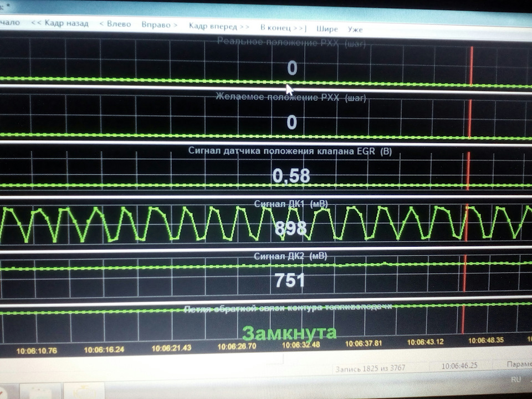Click timestamp 10:06:10.76 on time axis
The height and width of the screenshot is (399, 532).
[x=37, y=351]
